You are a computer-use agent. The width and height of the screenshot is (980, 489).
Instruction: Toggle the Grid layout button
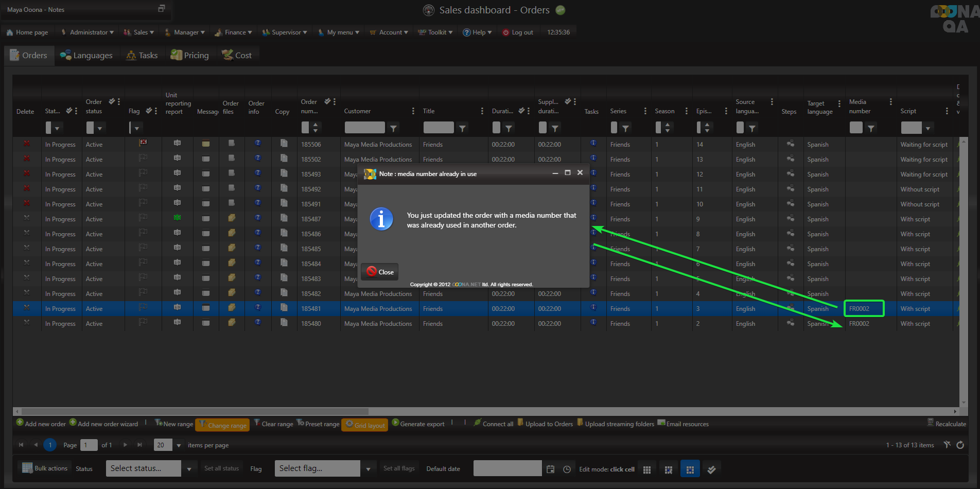[365, 425]
